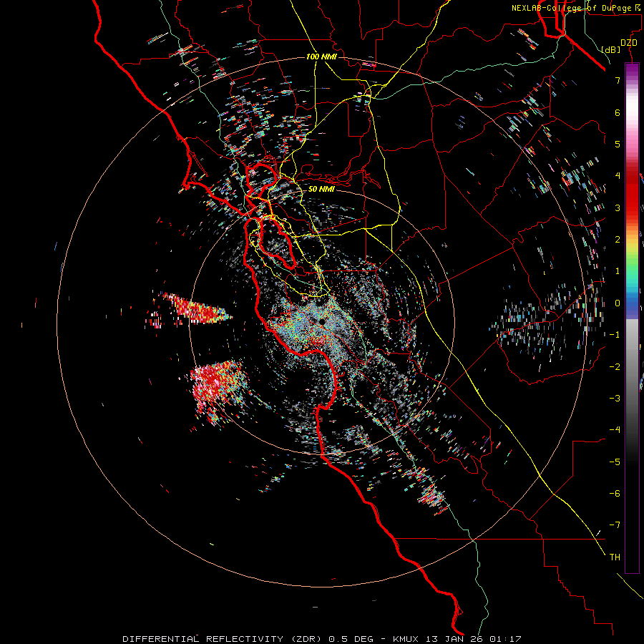Click the 0 value on the scale
644x644 pixels.
[x=618, y=303]
